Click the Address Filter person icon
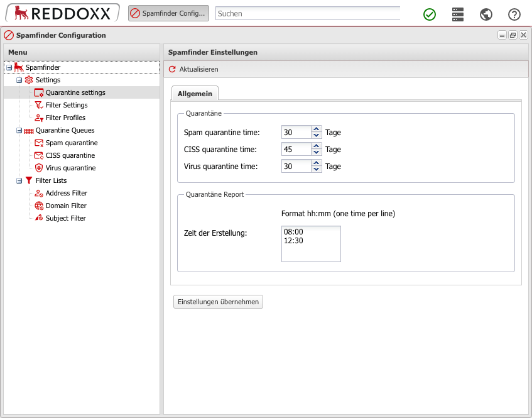The width and height of the screenshot is (532, 418). tap(39, 193)
